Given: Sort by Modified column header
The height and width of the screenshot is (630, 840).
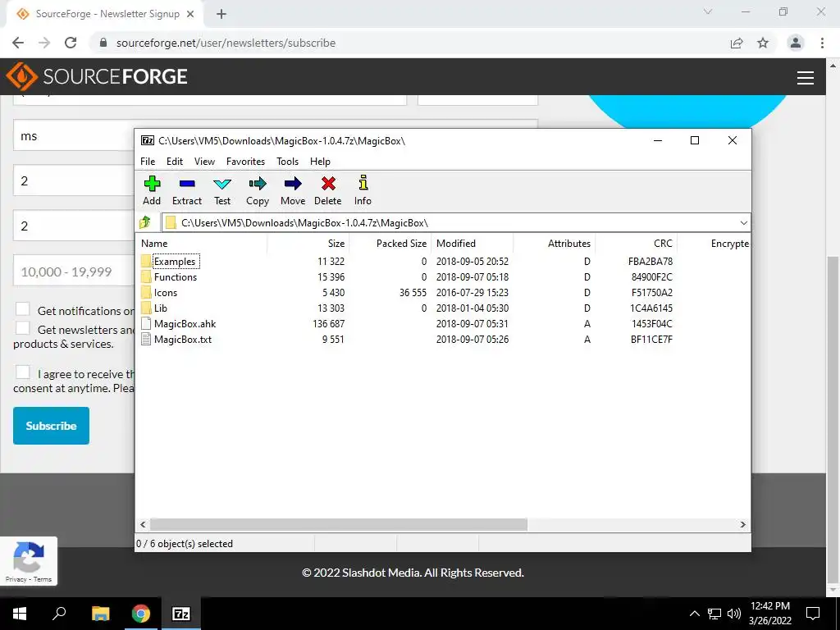Looking at the screenshot, I should tap(472, 243).
